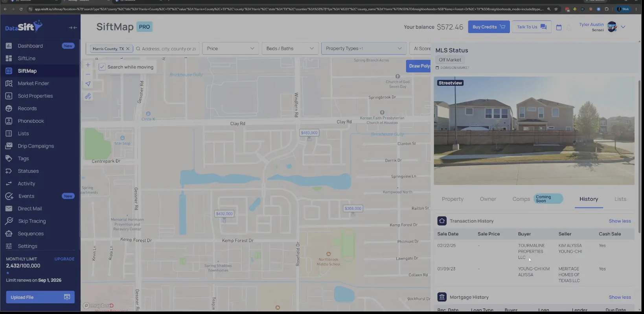Viewport: 644px width, 314px height.
Task: Click the Buy Credits button
Action: point(489,27)
